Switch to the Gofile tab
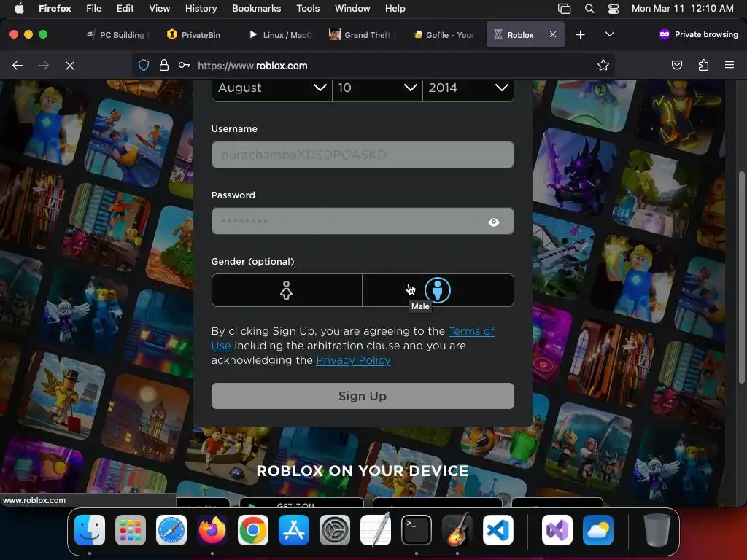 [443, 35]
